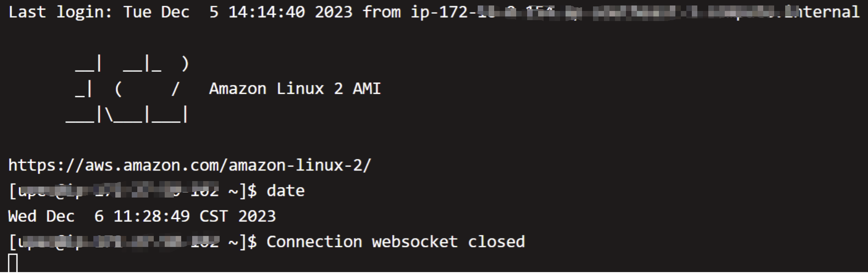Click the 'amazon-linux-2/' end of URL
Image resolution: width=868 pixels, height=273 pixels.
(x=300, y=165)
